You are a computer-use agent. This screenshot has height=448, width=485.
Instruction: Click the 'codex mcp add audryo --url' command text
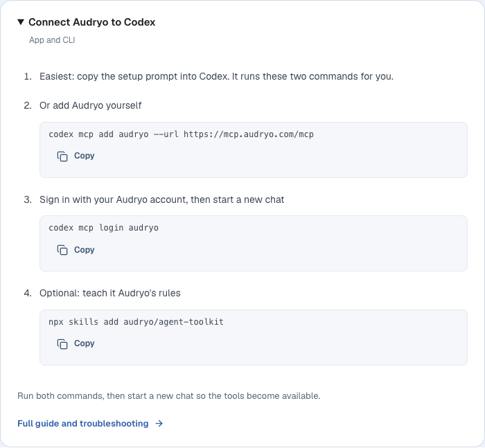tap(181, 134)
